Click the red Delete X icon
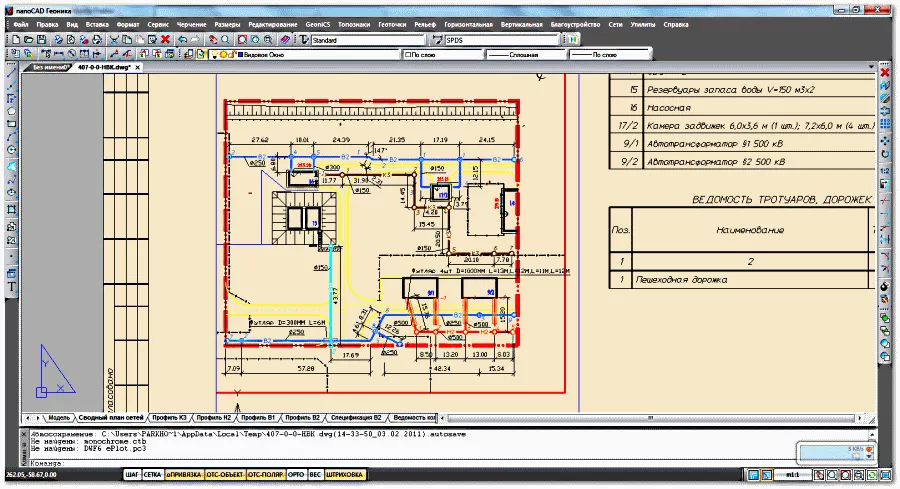Screen dimensions: 900x489 pos(166,39)
